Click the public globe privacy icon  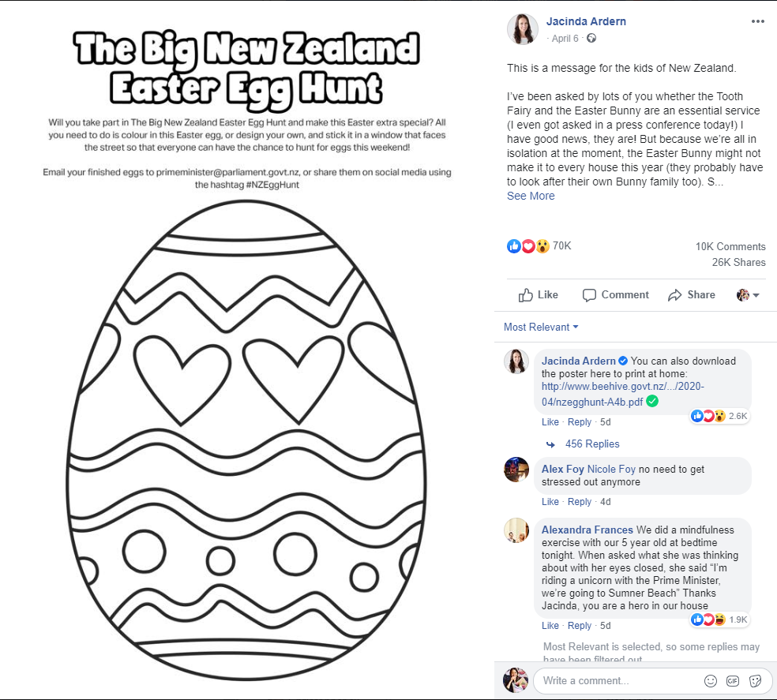click(591, 39)
